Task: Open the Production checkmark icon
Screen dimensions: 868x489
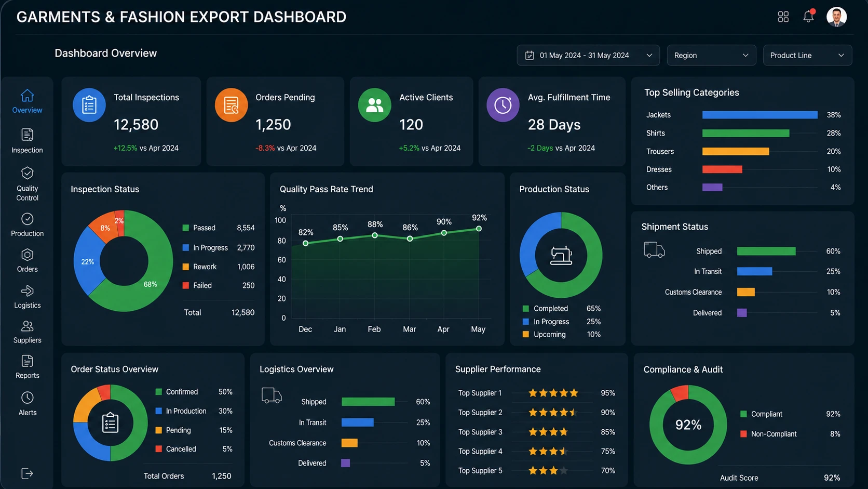Action: [27, 219]
